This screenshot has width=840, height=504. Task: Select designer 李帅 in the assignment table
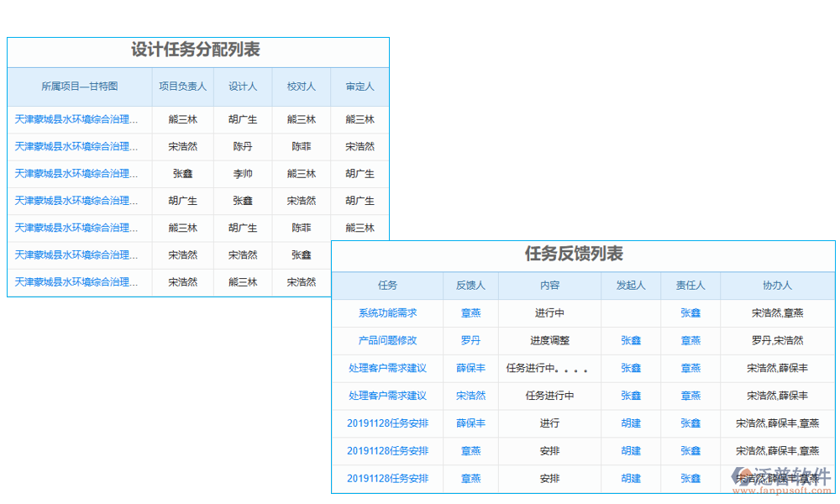(x=242, y=173)
